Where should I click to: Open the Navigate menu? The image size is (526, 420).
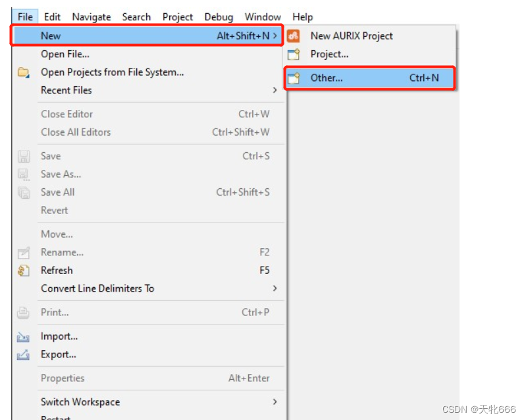coord(92,16)
